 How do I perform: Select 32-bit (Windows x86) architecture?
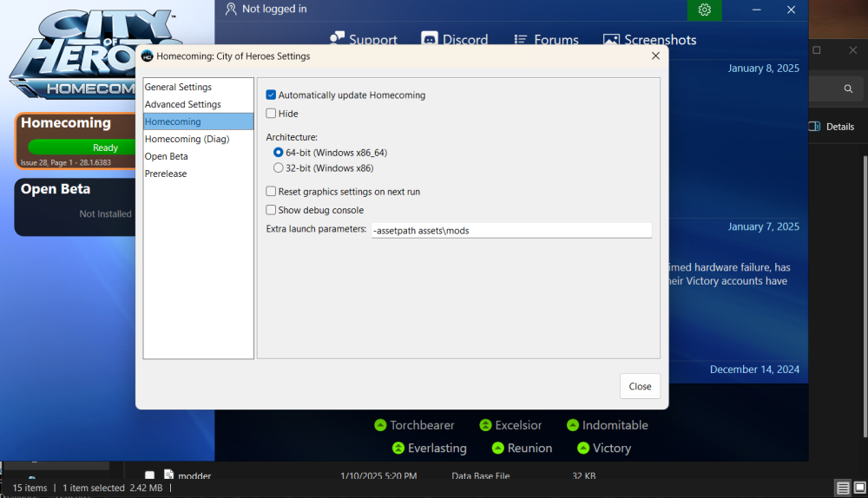tap(279, 168)
